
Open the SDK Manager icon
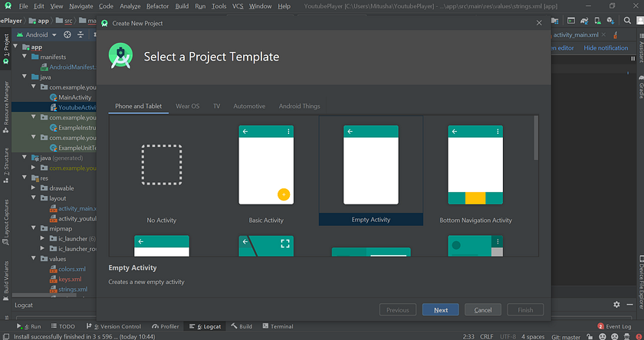[611, 21]
